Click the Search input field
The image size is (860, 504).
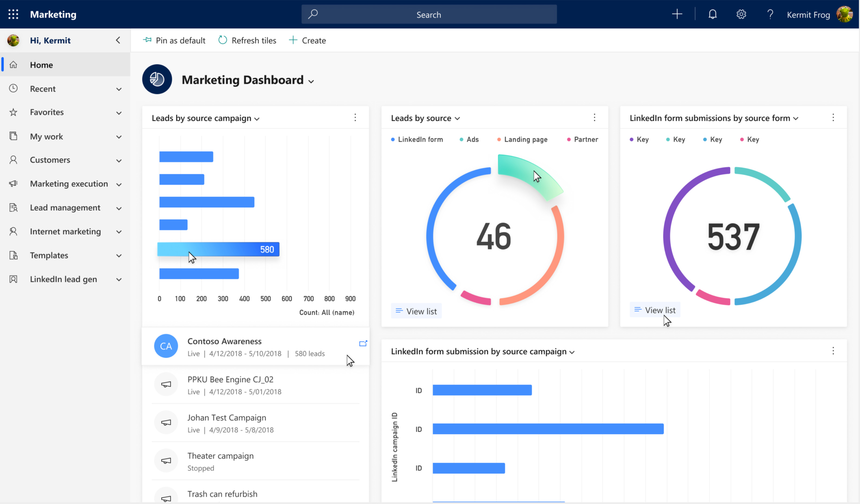[x=429, y=14]
